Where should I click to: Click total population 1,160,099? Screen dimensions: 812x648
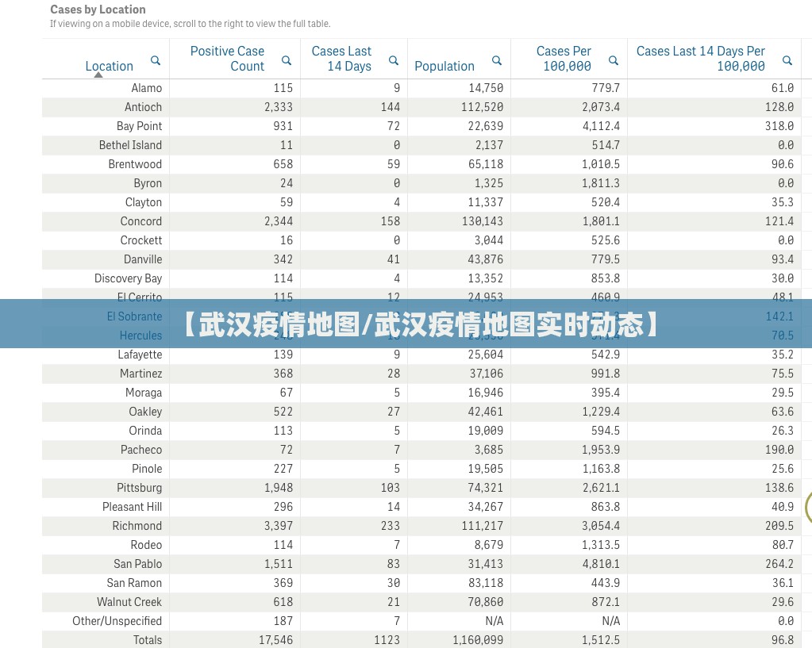478,640
